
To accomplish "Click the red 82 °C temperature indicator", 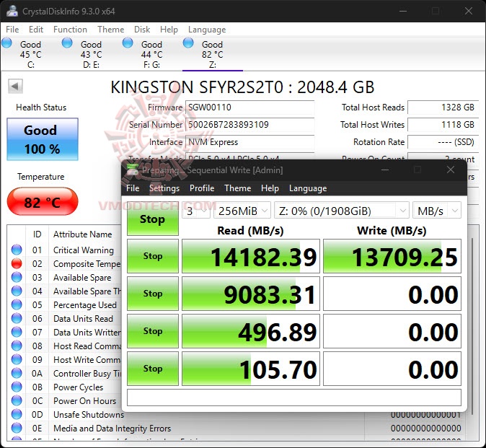I will point(43,202).
